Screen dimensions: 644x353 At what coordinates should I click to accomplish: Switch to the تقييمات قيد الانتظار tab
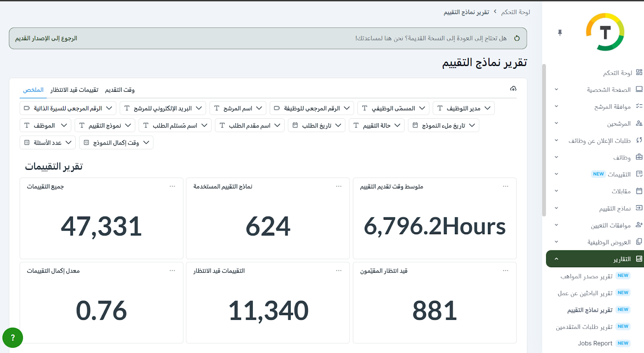pos(74,90)
